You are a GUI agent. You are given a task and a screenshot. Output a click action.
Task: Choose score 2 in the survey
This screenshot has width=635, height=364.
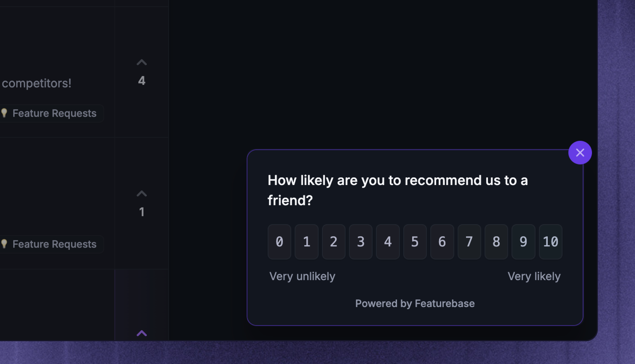[x=334, y=241]
